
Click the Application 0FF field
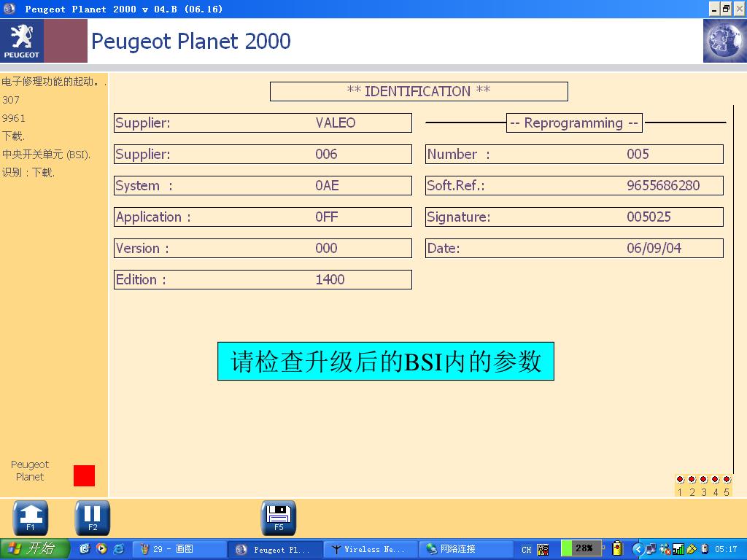263,217
